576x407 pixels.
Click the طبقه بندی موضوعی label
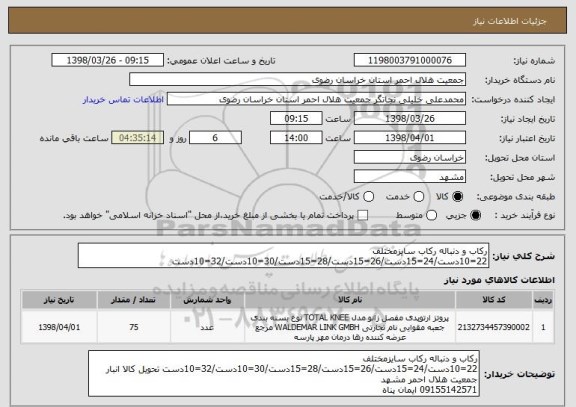click(x=516, y=197)
